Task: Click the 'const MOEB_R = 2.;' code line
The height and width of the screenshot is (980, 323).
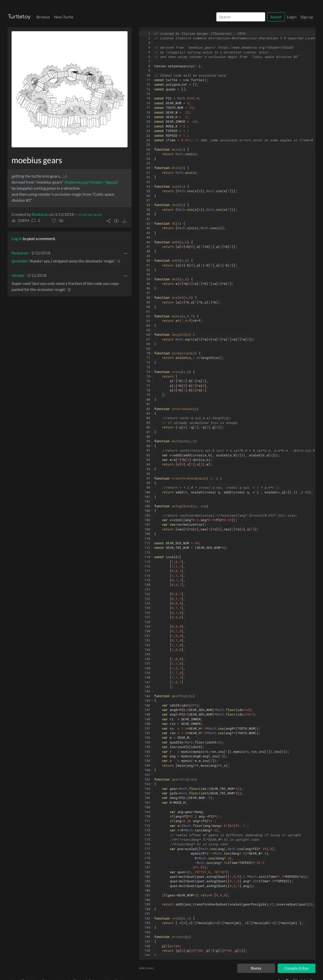Action: [172, 126]
